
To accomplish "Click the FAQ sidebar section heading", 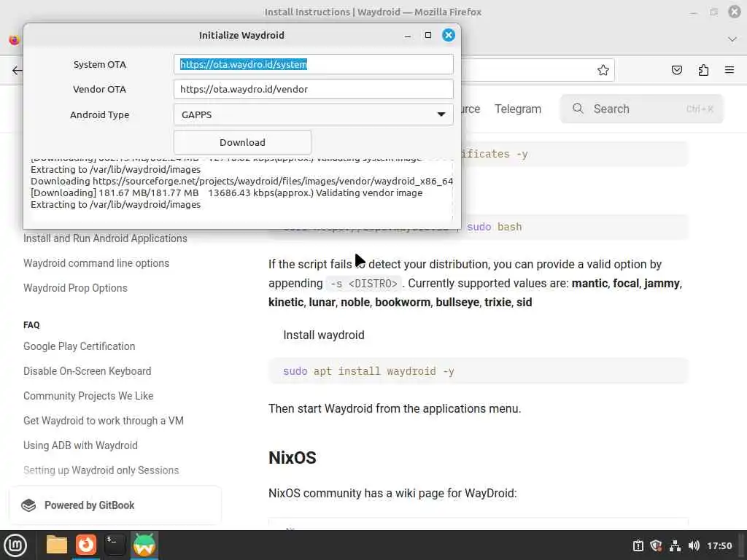I will point(31,324).
